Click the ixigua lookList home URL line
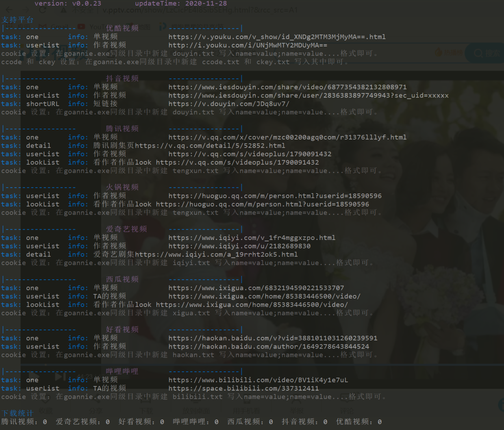Image resolution: width=504 pixels, height=430 pixels. (252, 305)
